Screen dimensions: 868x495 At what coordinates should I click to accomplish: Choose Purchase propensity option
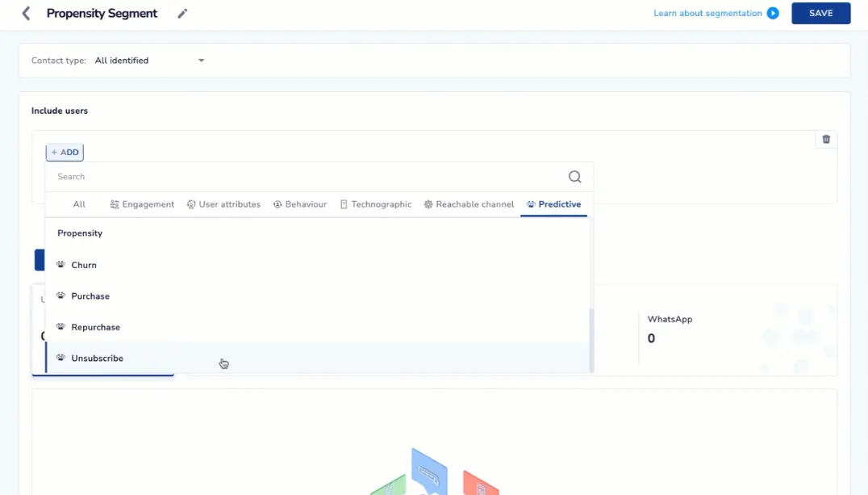pyautogui.click(x=317, y=296)
